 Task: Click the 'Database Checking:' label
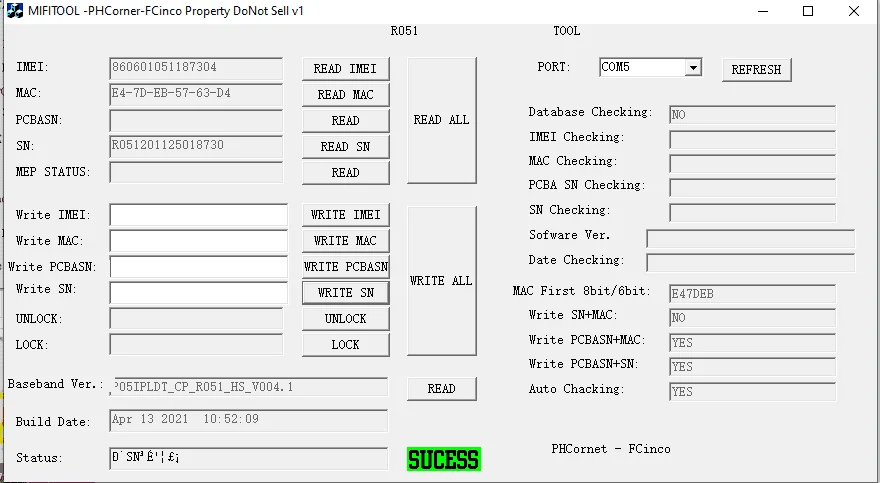[x=590, y=112]
